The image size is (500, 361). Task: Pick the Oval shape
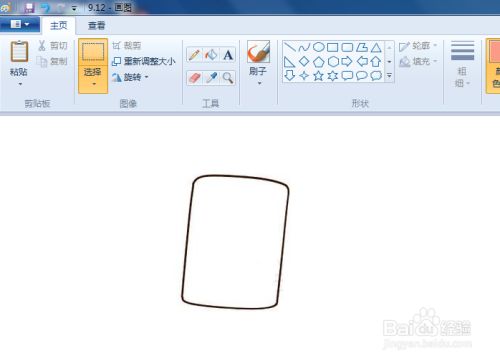[x=319, y=47]
